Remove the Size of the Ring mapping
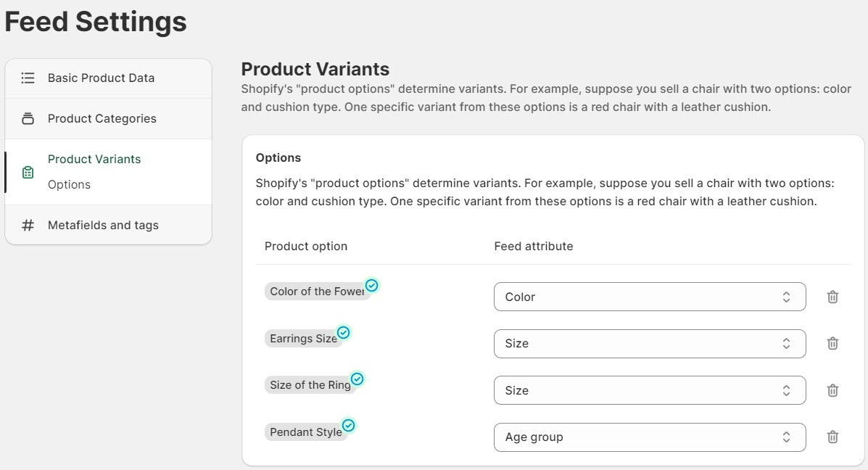The height and width of the screenshot is (470, 868). 832,390
